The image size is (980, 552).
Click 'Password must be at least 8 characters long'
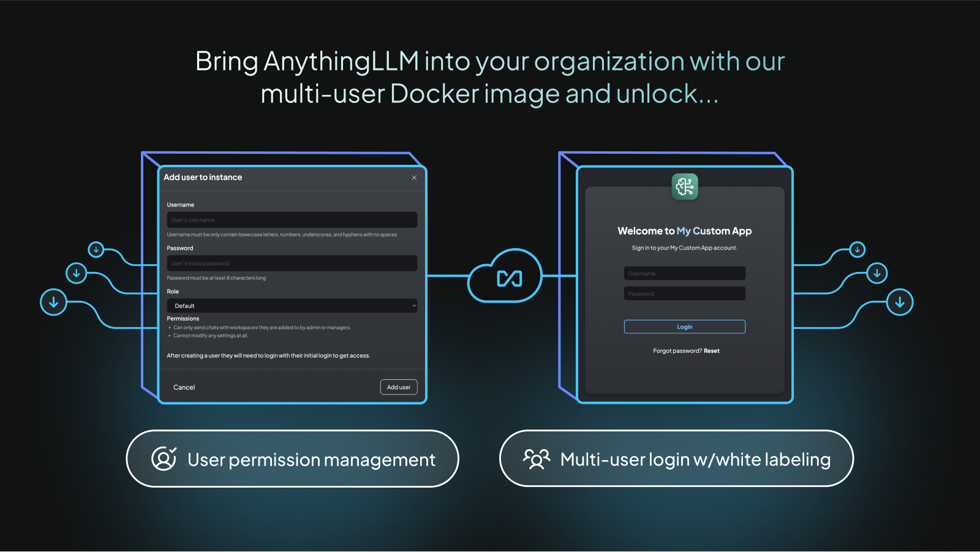click(x=216, y=278)
